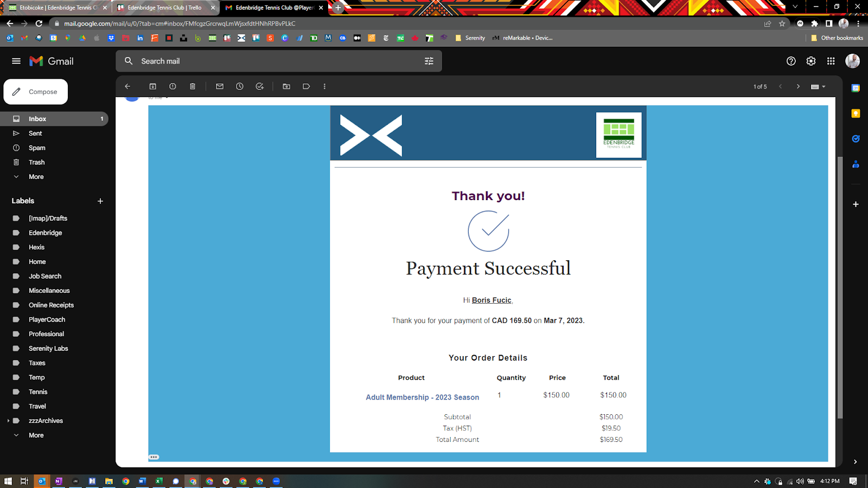The height and width of the screenshot is (488, 868).
Task: Open the Google Tasks side panel
Action: [x=856, y=139]
